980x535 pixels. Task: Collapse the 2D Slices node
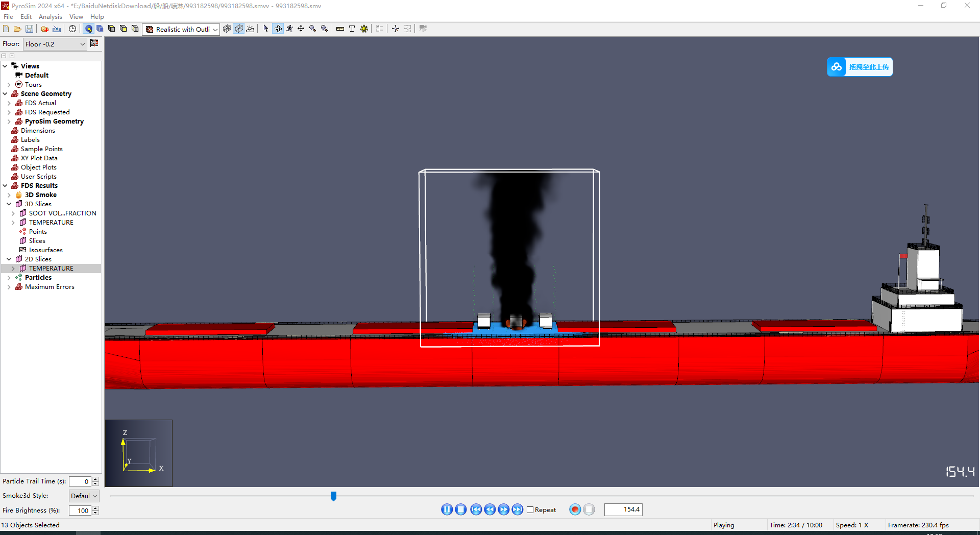(x=9, y=259)
